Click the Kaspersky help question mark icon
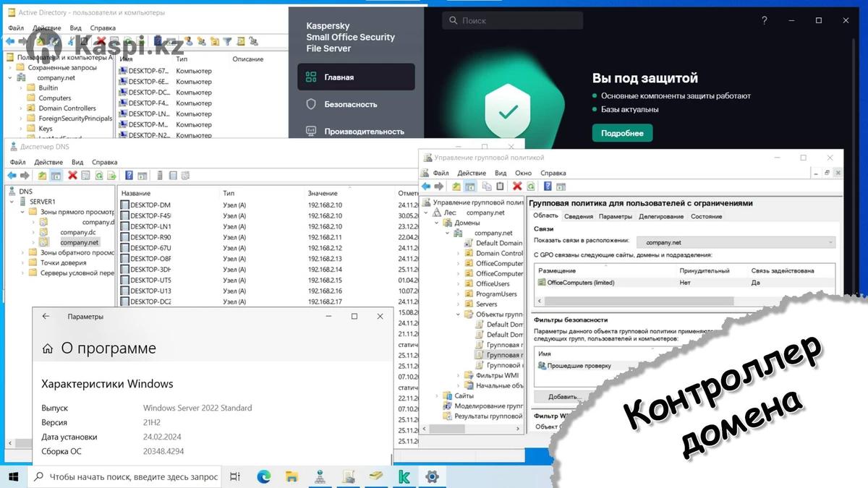Screen dimensions: 868x488 coord(765,21)
